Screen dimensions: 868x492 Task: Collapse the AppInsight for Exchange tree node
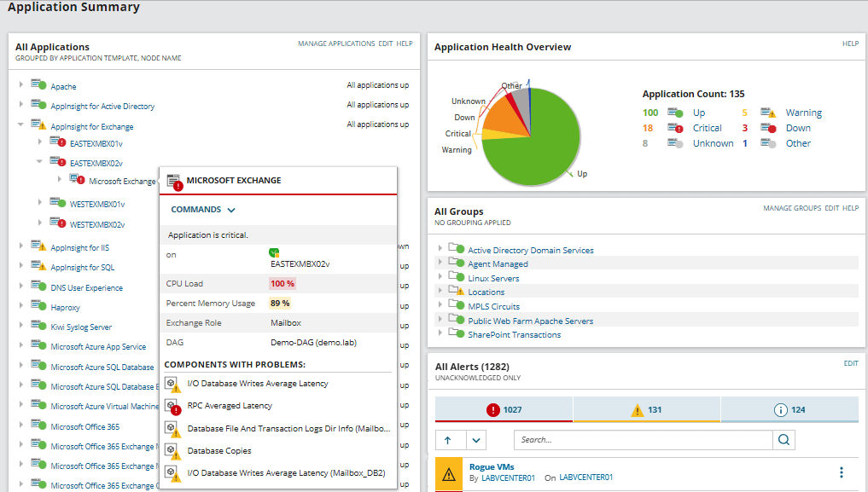click(21, 124)
